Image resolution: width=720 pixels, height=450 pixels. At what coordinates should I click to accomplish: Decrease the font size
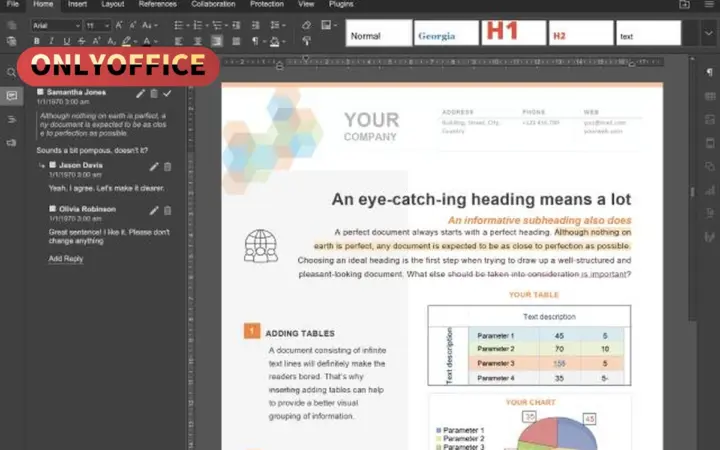133,25
